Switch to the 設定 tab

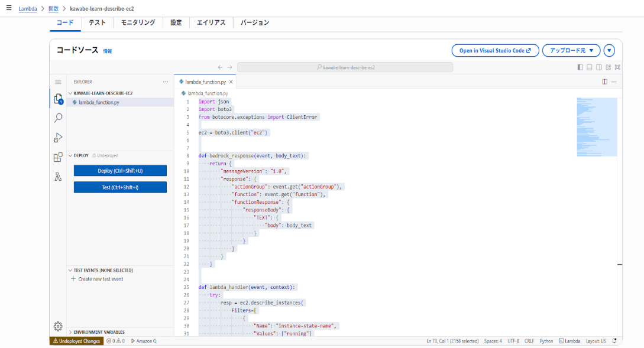click(x=176, y=22)
